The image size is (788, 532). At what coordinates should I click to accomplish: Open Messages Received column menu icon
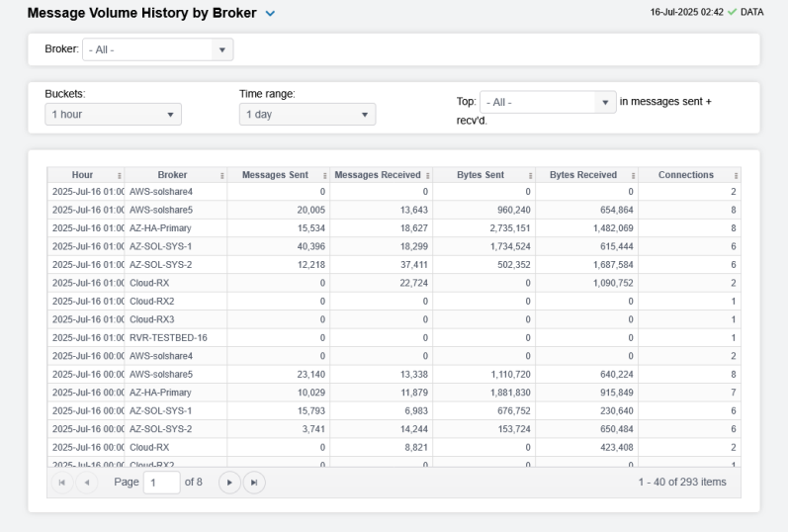click(428, 176)
